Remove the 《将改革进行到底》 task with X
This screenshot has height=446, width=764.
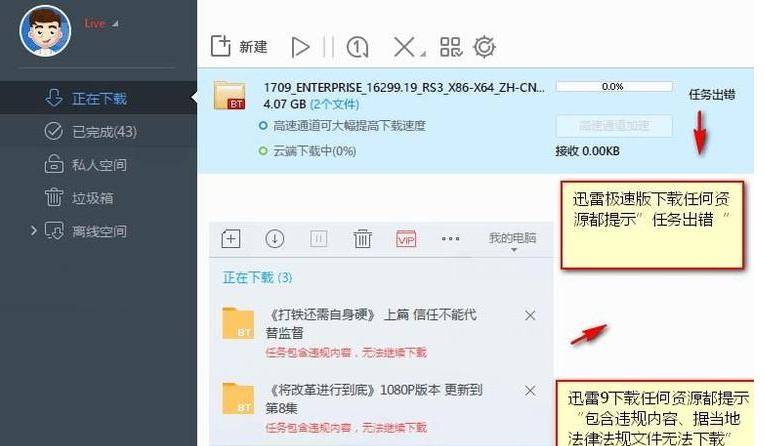pyautogui.click(x=530, y=390)
